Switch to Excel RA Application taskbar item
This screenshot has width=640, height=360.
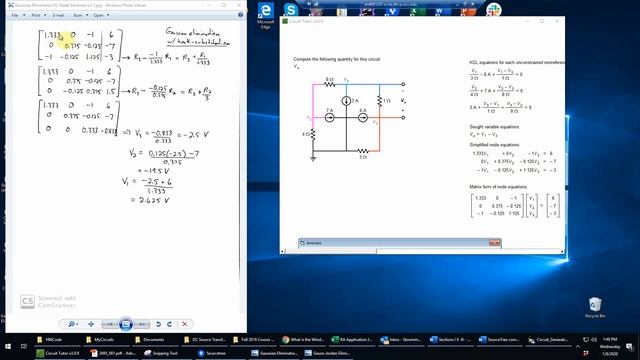coord(352,340)
